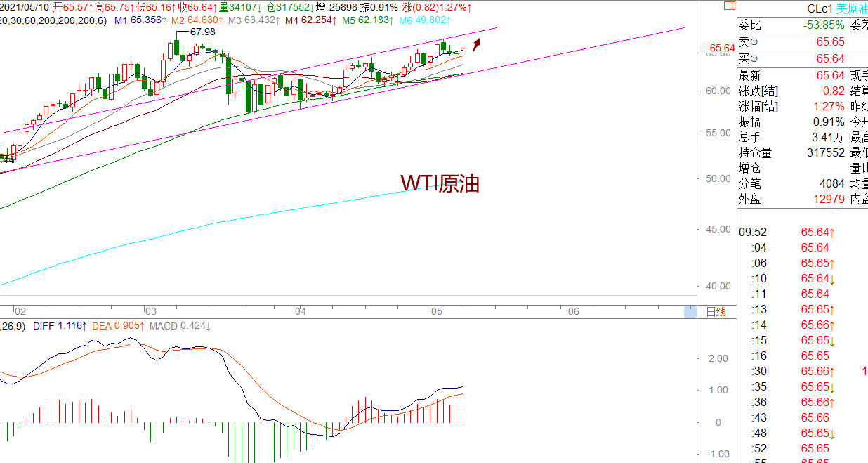
Task: Click the 振幅 value 0.91%
Action: pyautogui.click(x=829, y=122)
